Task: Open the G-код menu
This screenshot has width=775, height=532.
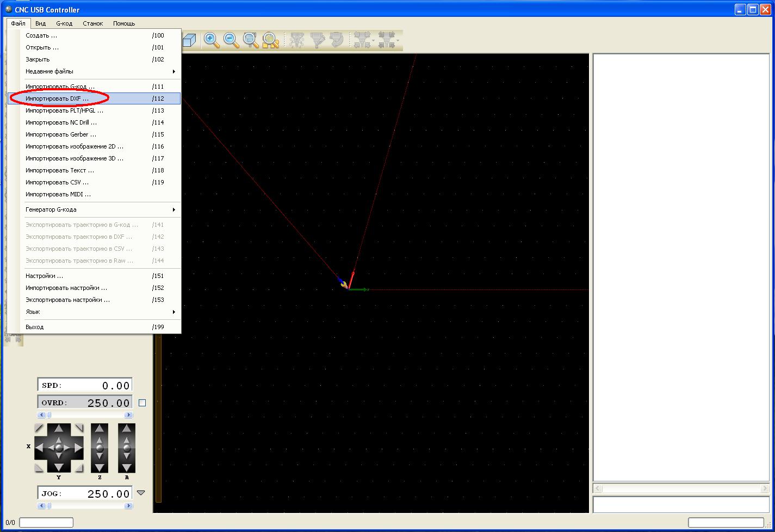Action: click(64, 23)
